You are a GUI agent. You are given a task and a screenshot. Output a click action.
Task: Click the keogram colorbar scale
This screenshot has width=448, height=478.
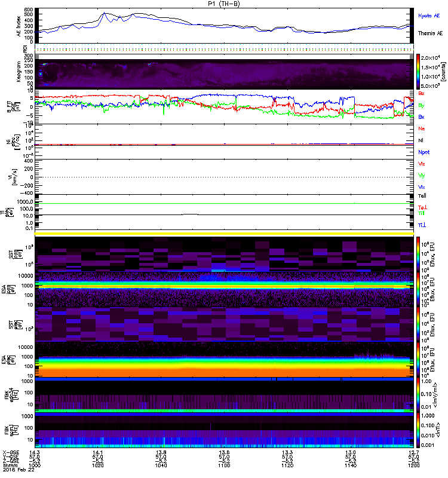tap(419, 71)
